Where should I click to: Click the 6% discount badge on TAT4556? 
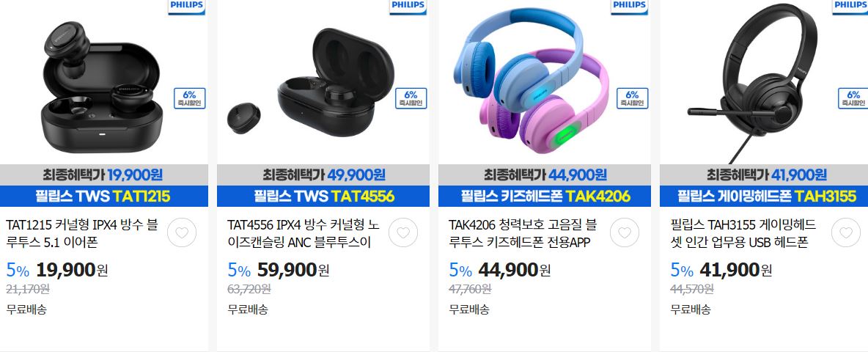click(411, 98)
